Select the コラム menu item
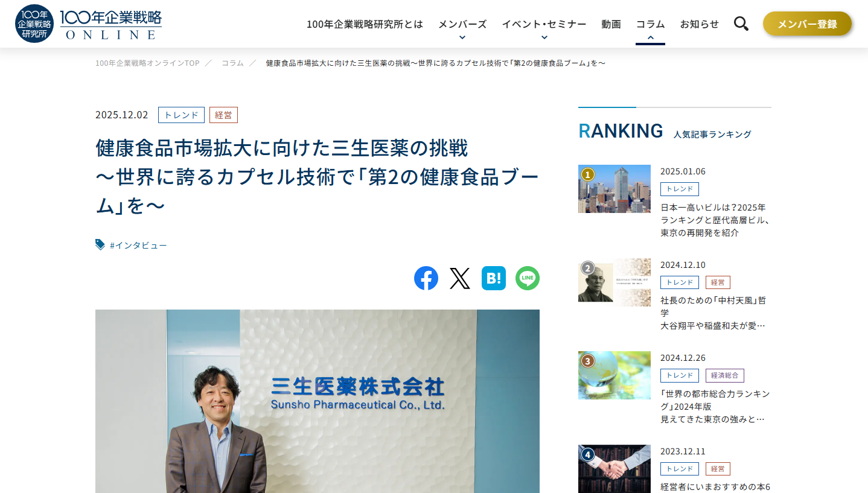Viewport: 868px width, 493px height. click(651, 24)
